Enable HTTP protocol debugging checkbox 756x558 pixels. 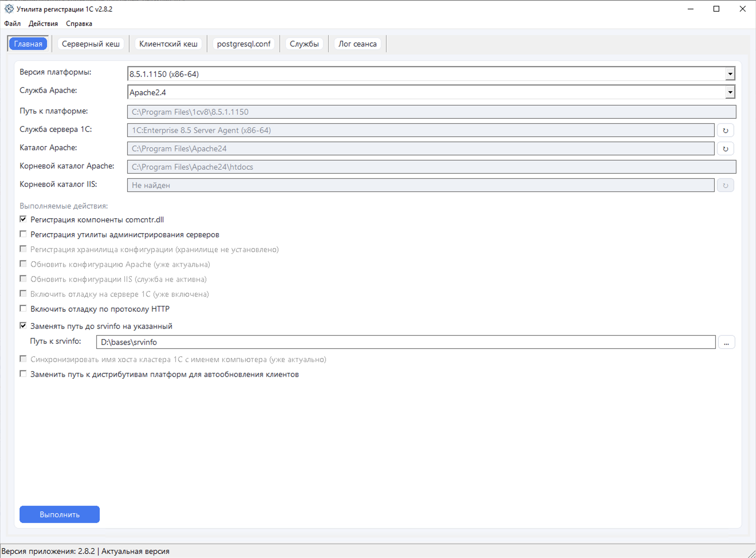point(23,309)
